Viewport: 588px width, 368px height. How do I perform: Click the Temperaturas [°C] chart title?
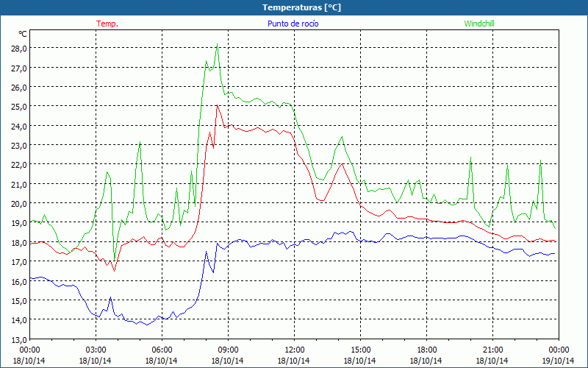(301, 7)
